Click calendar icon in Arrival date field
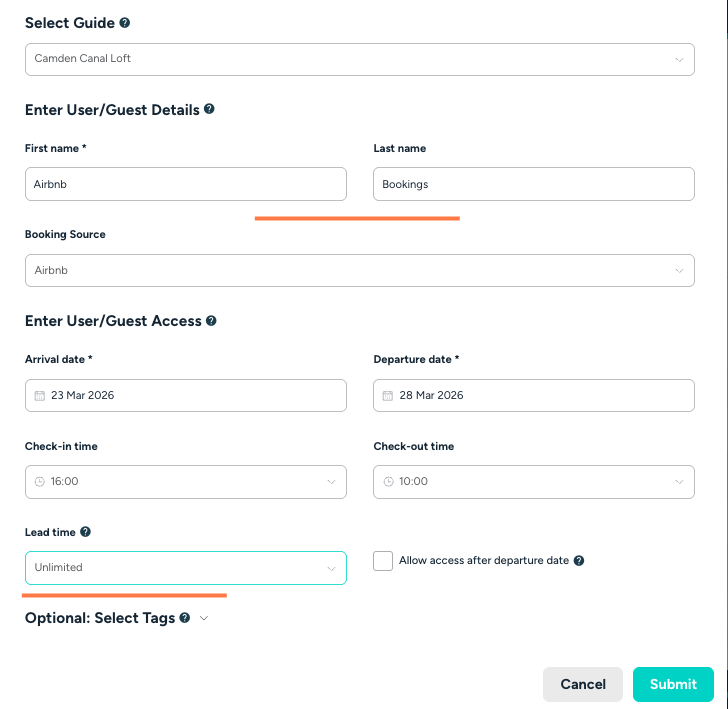The width and height of the screenshot is (728, 709). [40, 395]
